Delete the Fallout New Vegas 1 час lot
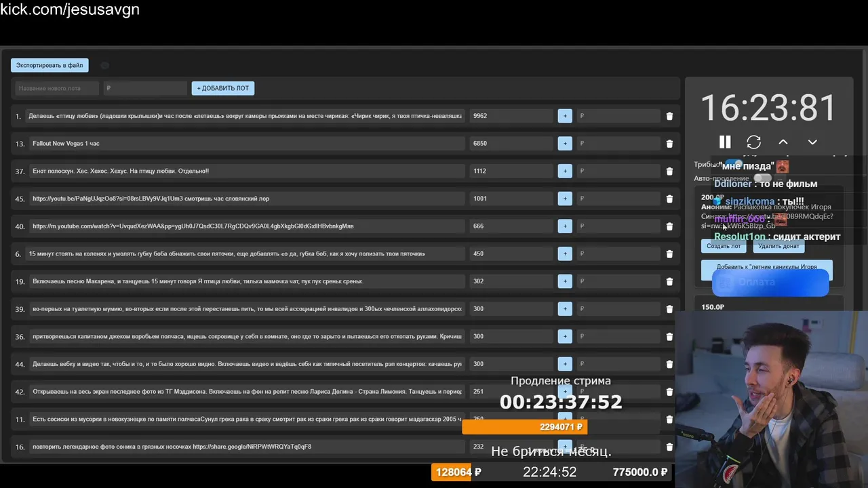868x488 pixels. pyautogui.click(x=669, y=144)
